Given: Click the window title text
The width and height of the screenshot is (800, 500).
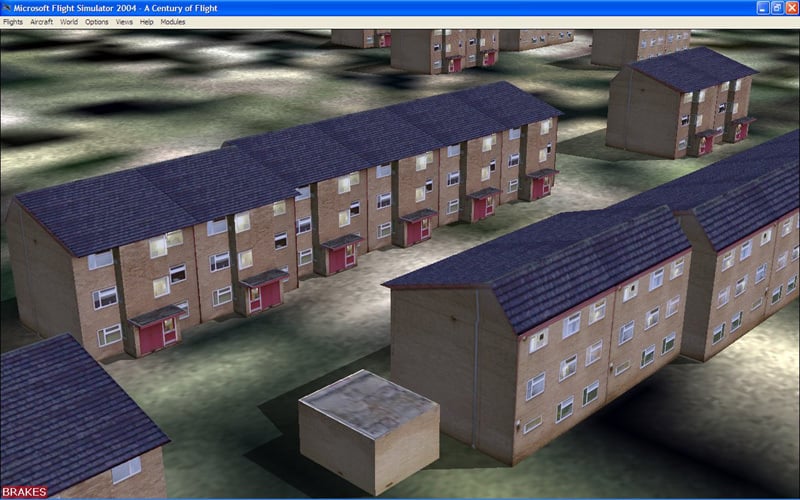Looking at the screenshot, I should (x=116, y=8).
